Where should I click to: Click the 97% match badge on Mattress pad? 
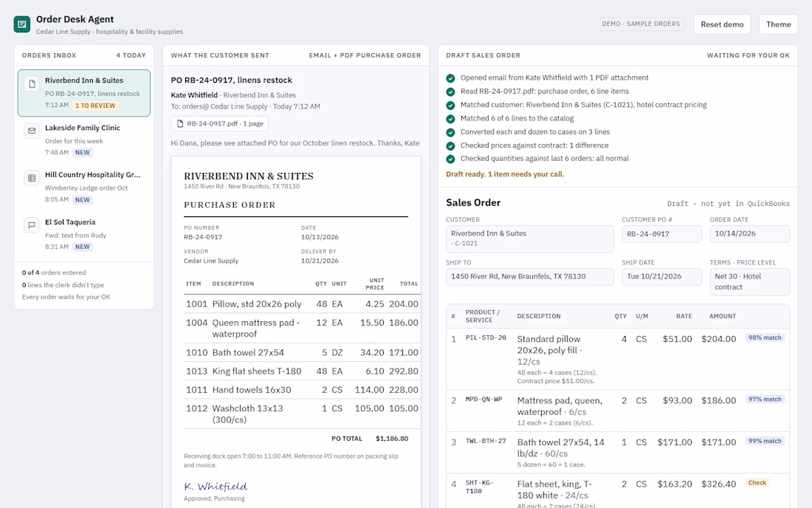(765, 399)
